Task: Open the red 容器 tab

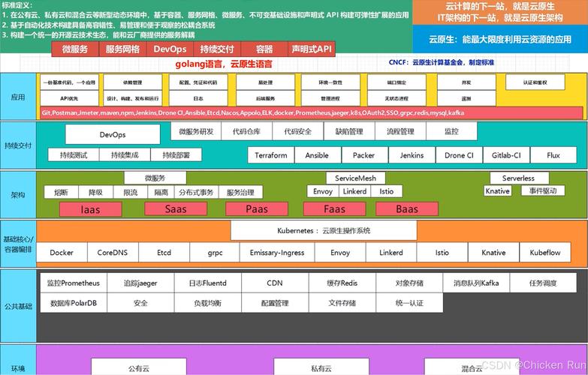Action: point(264,49)
